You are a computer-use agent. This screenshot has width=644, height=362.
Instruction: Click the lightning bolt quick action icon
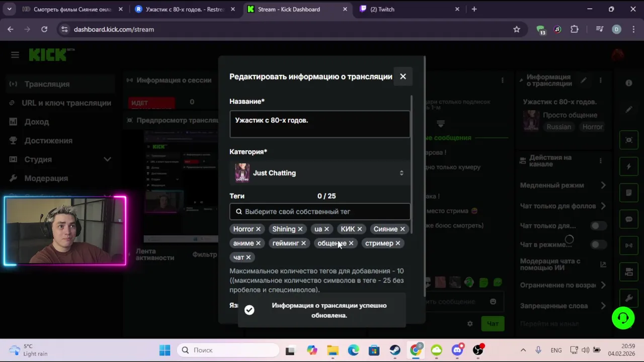tap(629, 166)
